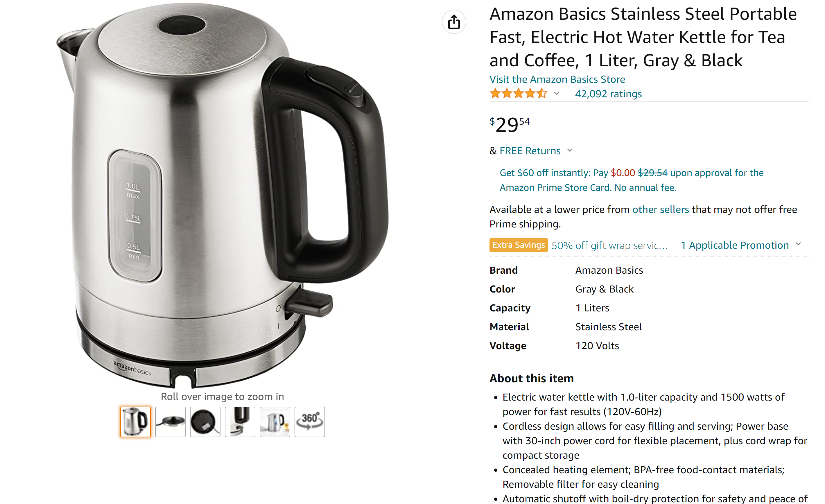Screen dimensions: 825x504
Task: Select the black power base thumbnail
Action: click(x=205, y=422)
